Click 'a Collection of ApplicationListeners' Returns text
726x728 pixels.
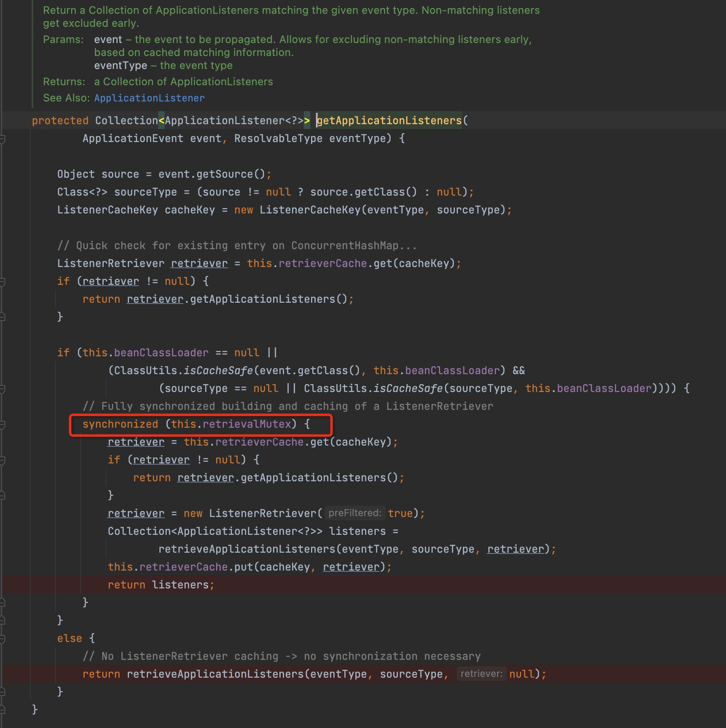(x=183, y=82)
